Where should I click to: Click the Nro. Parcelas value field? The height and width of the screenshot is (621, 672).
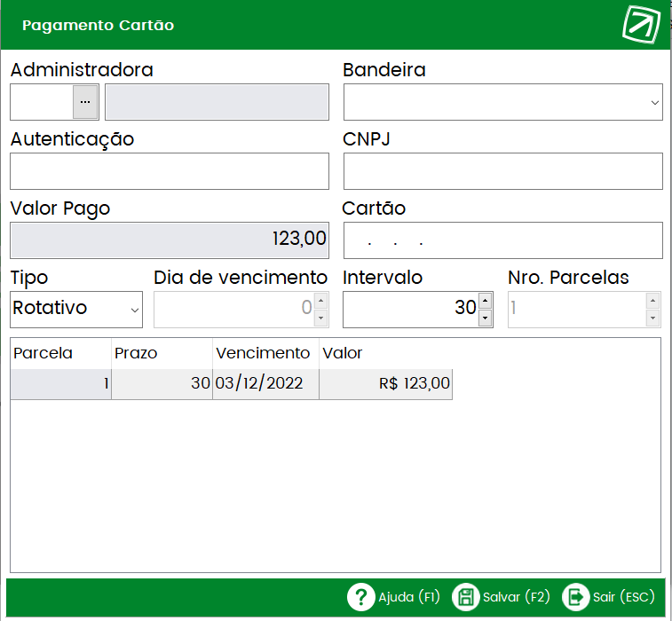pyautogui.click(x=577, y=310)
